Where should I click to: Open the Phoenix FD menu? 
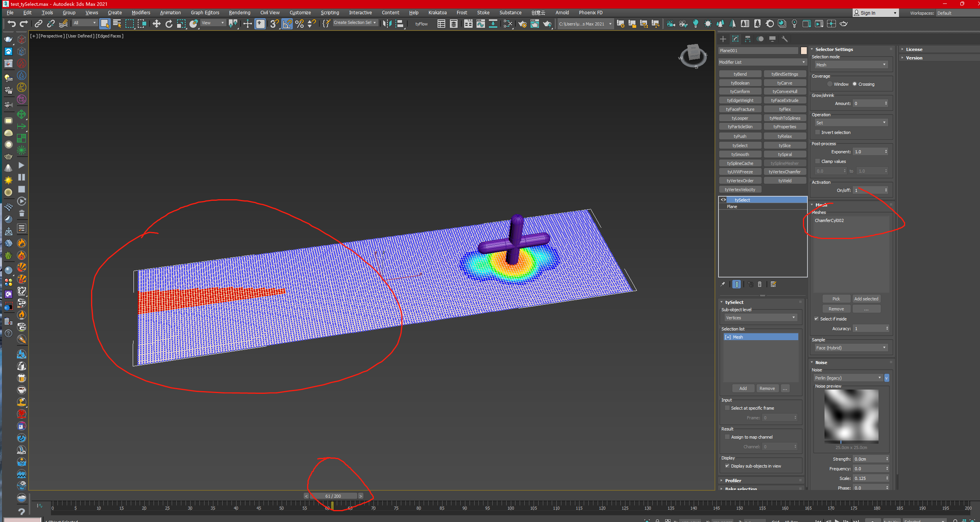tap(591, 13)
